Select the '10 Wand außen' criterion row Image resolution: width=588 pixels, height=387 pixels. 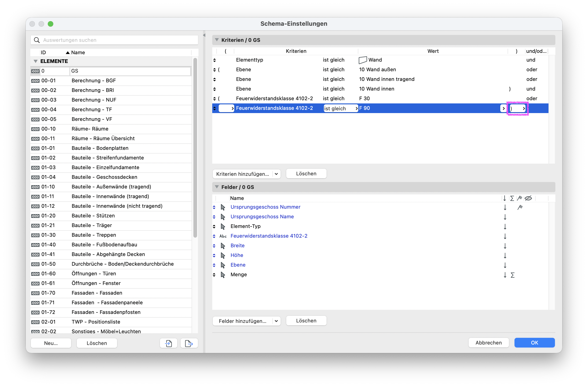point(380,70)
